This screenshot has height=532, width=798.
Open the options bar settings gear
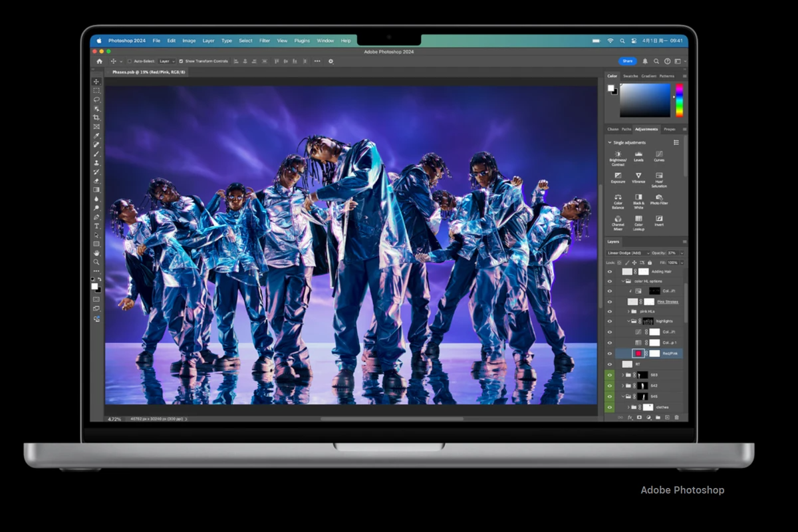(x=331, y=61)
